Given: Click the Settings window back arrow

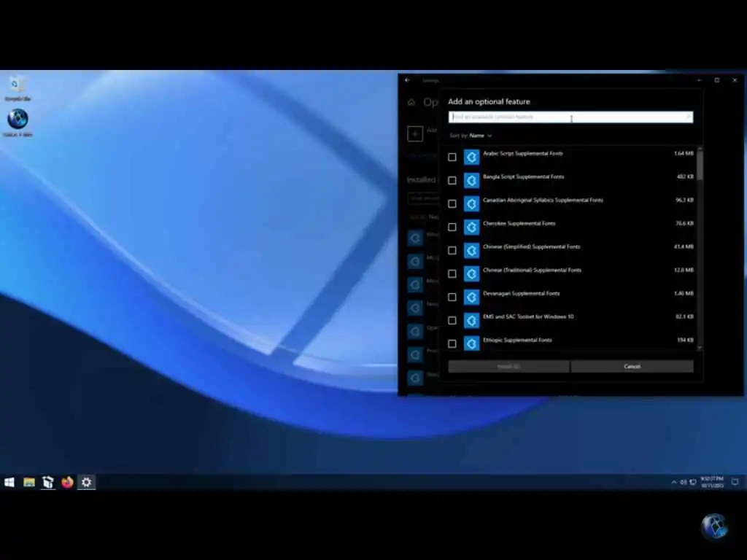Looking at the screenshot, I should pos(407,80).
